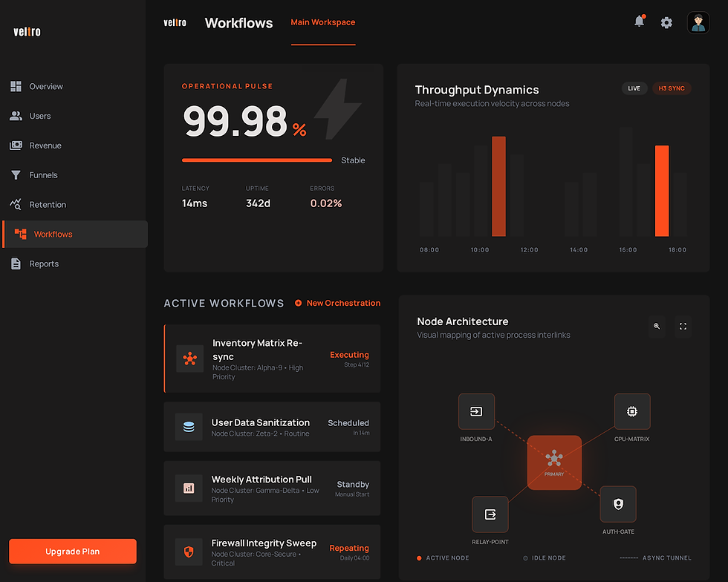
Task: Click the Step 4/12 progress text
Action: click(x=357, y=364)
